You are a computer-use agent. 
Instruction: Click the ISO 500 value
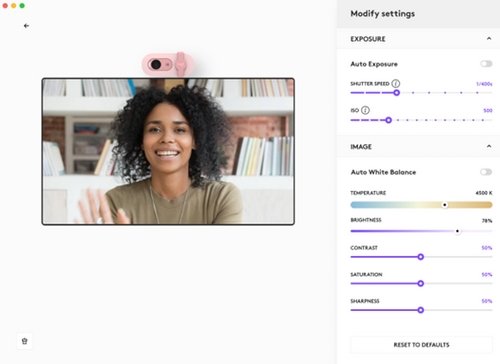tap(488, 110)
